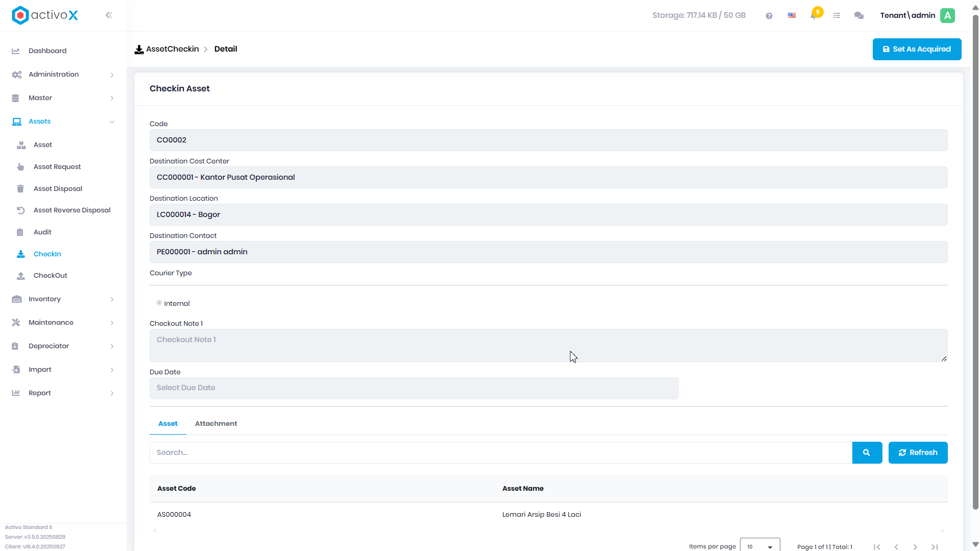The width and height of the screenshot is (980, 551).
Task: Click the Asset Name column header
Action: tap(522, 489)
